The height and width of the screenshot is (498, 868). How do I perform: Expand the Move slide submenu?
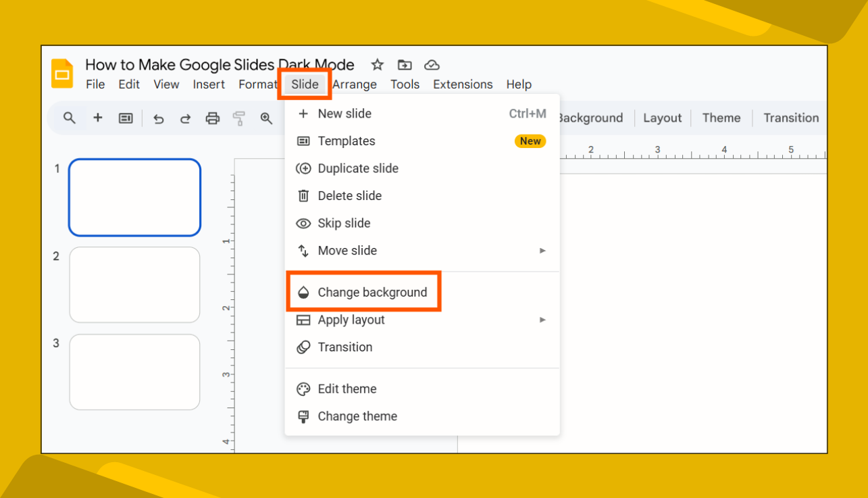coord(542,251)
